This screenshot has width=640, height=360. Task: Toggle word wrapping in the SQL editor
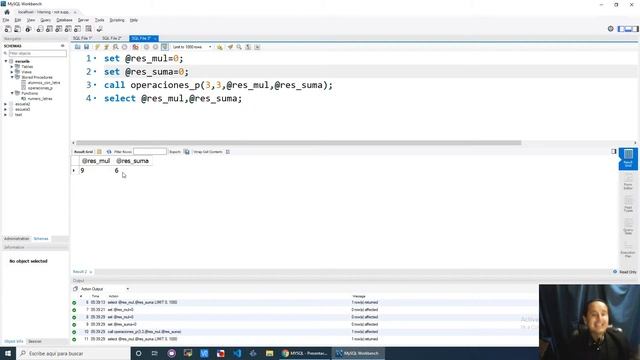click(x=257, y=47)
